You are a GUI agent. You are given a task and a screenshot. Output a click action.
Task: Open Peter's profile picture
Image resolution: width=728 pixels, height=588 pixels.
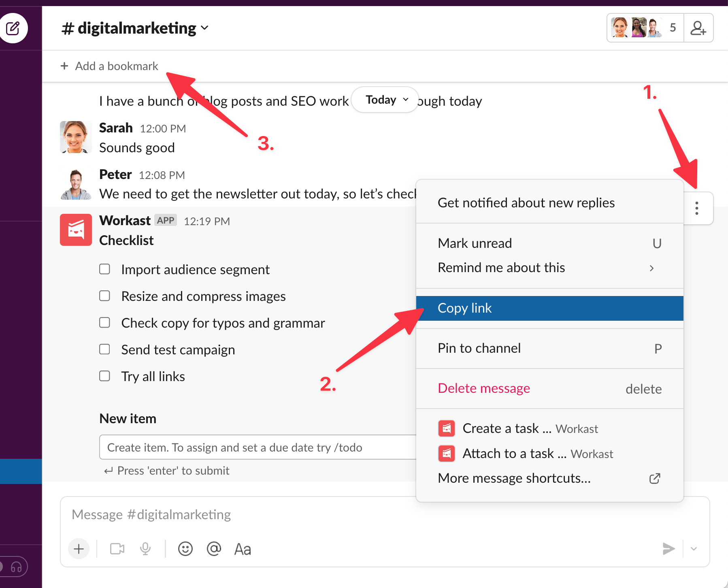coord(76,184)
